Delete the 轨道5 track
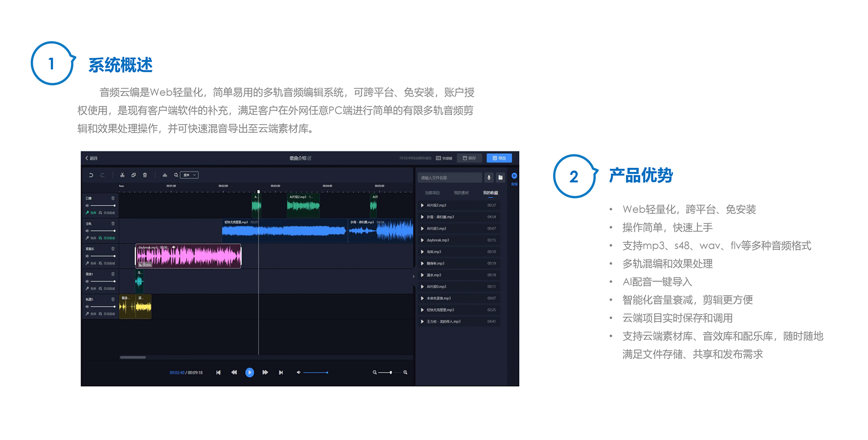The height and width of the screenshot is (440, 868). click(x=113, y=299)
